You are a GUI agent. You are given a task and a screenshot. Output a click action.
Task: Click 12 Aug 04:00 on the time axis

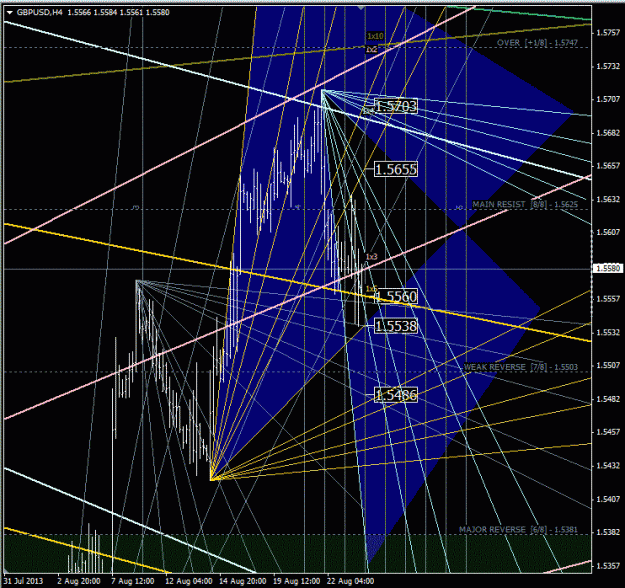(189, 581)
